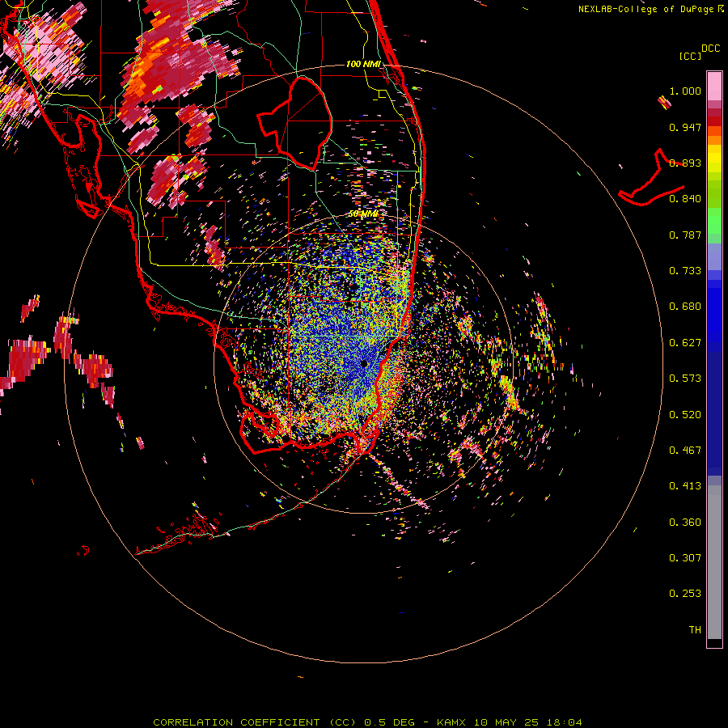Click the 100 NMI range ring label
This screenshot has width=728, height=728.
363,64
